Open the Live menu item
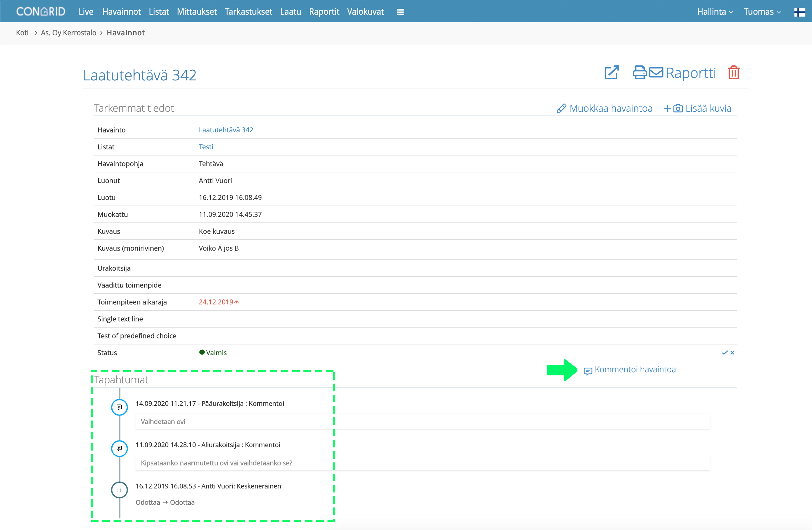Screen dimensions: 812x530 tap(86, 12)
